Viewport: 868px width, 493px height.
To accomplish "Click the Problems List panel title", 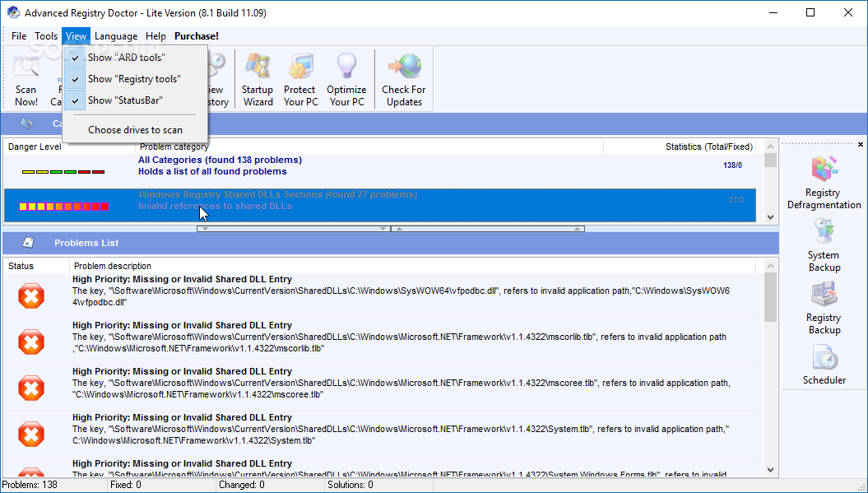I will click(x=86, y=243).
